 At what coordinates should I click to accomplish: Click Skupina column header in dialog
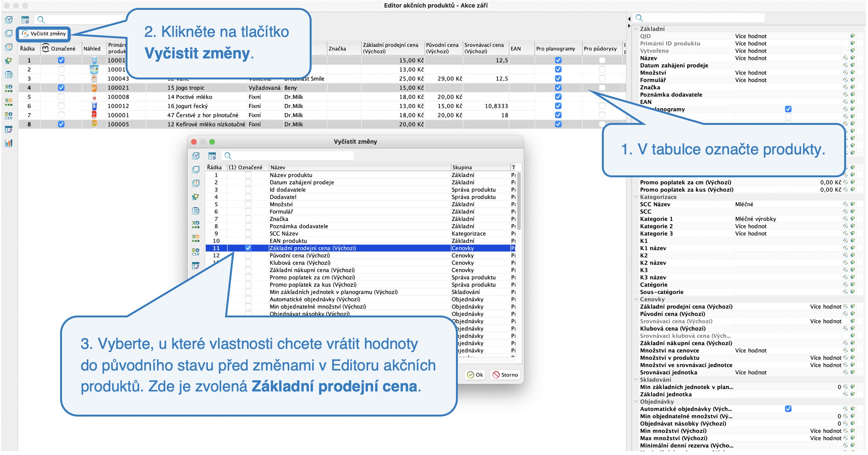(480, 167)
